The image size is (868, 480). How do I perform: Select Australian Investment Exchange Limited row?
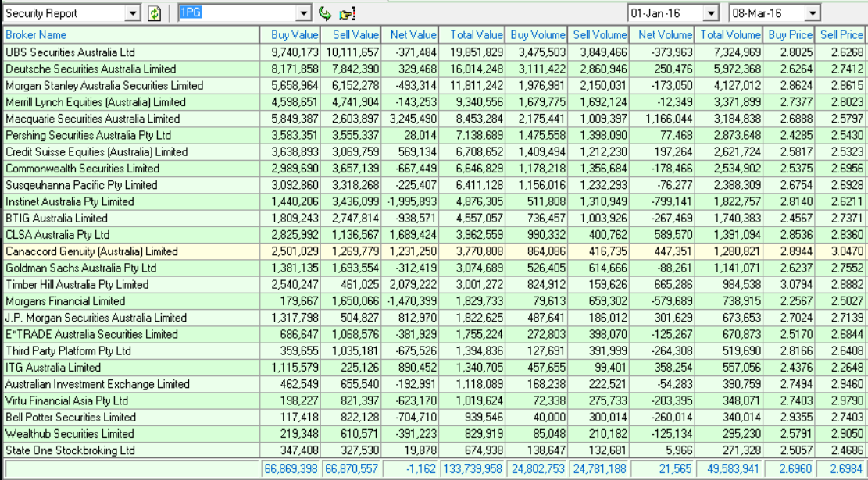click(x=434, y=384)
